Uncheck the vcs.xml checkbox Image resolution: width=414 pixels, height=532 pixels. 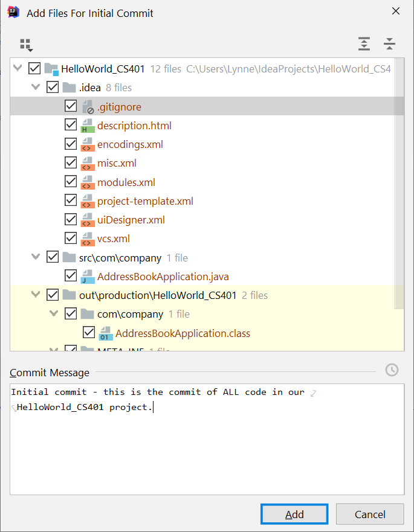coord(71,239)
